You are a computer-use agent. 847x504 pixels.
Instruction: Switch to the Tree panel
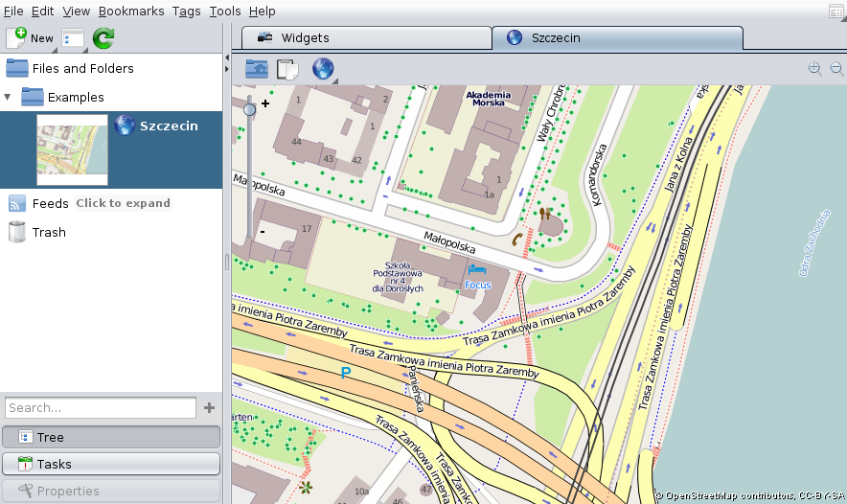[x=111, y=437]
